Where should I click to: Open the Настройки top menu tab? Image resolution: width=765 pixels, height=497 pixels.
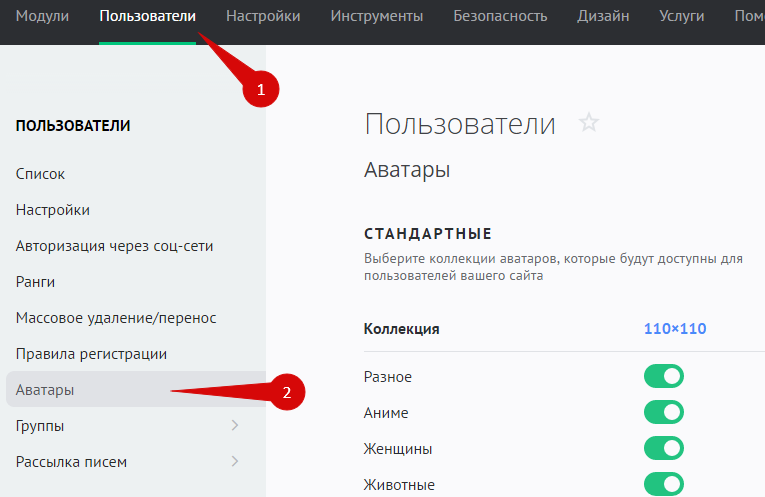tap(263, 16)
